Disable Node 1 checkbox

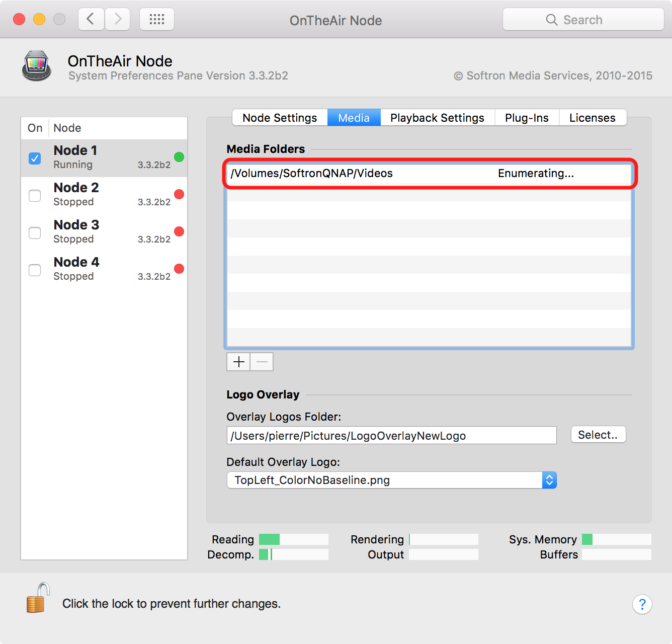pos(35,158)
